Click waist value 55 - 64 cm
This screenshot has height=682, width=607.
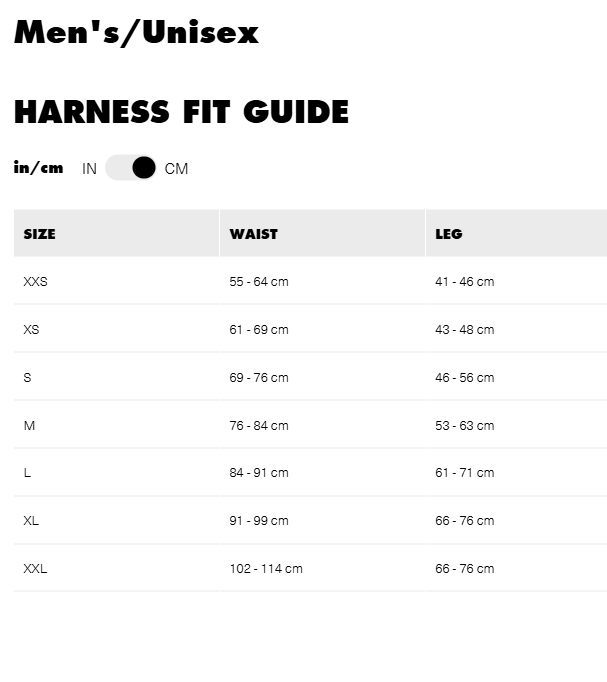(x=259, y=282)
